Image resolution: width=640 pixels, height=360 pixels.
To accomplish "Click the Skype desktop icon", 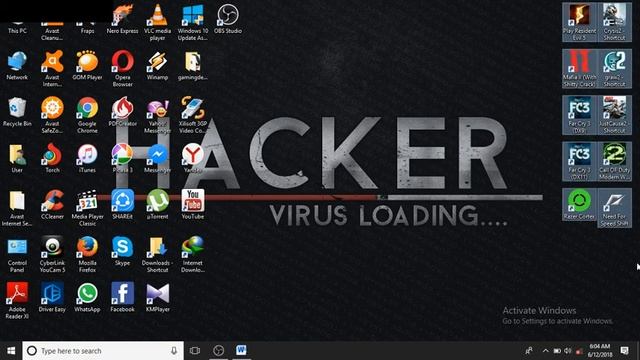I will tap(122, 251).
